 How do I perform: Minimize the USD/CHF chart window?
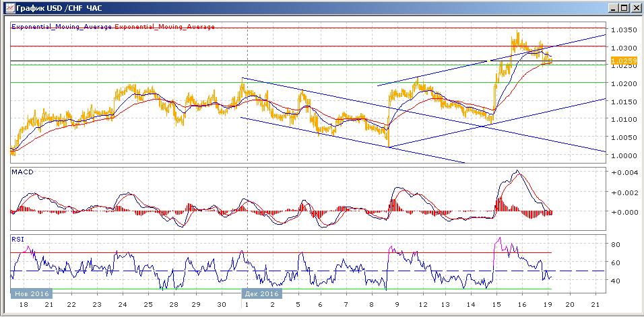(x=613, y=7)
